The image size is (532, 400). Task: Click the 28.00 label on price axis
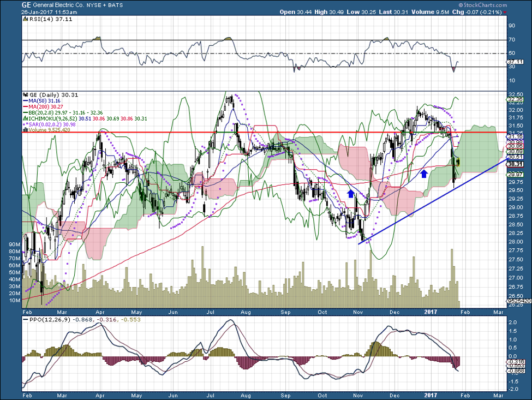[516, 242]
